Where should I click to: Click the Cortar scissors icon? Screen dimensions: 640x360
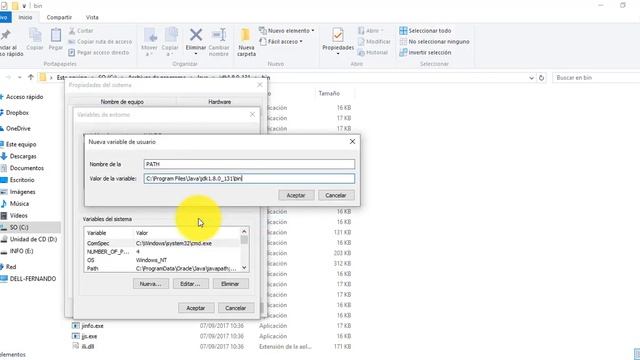coord(72,31)
